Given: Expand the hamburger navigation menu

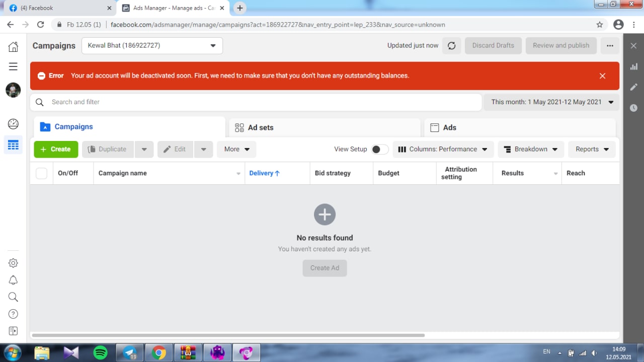Looking at the screenshot, I should click(13, 66).
